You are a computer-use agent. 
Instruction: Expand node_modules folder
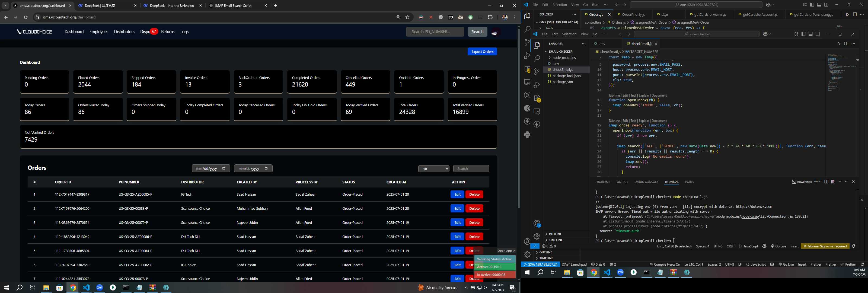pos(564,58)
